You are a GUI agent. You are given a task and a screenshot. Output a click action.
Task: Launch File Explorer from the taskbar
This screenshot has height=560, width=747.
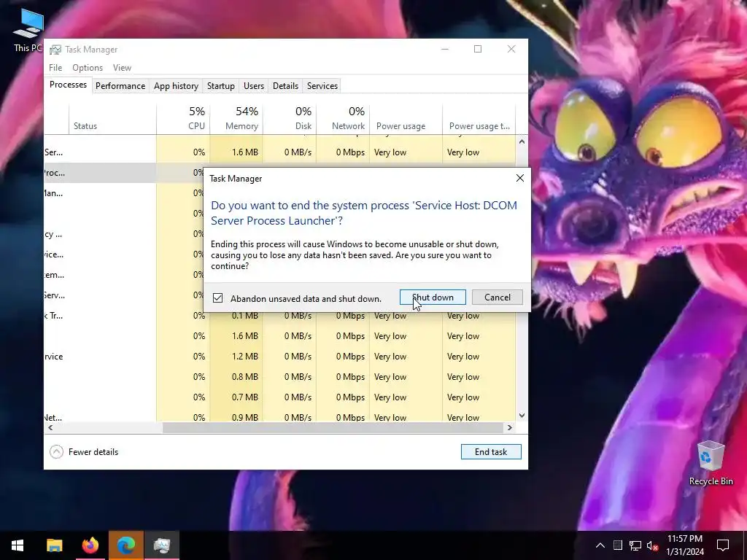click(x=54, y=545)
